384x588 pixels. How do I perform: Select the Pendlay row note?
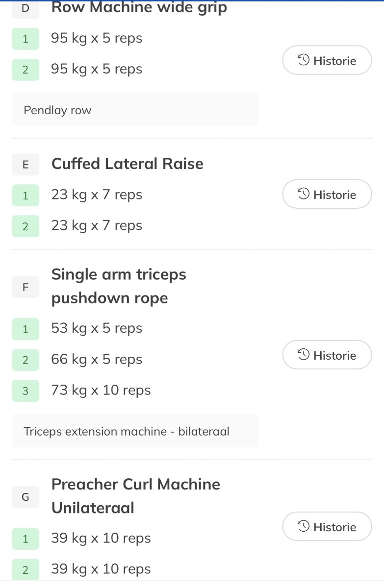click(x=135, y=110)
